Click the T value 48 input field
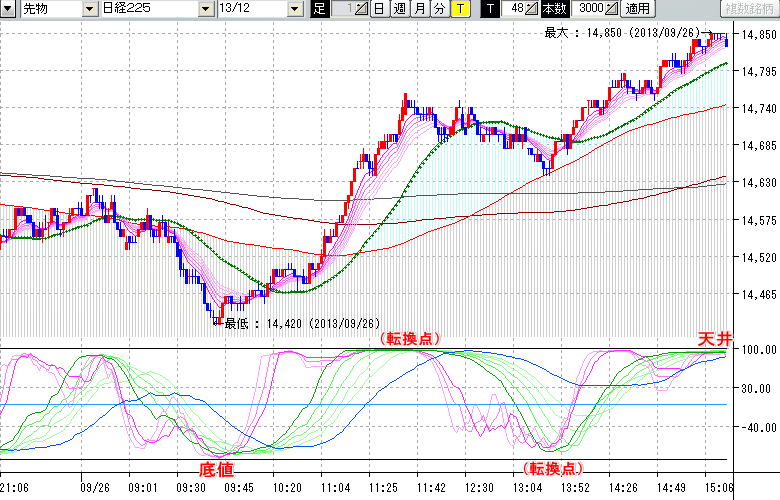Viewport: 780px width, 500px height. click(x=516, y=9)
